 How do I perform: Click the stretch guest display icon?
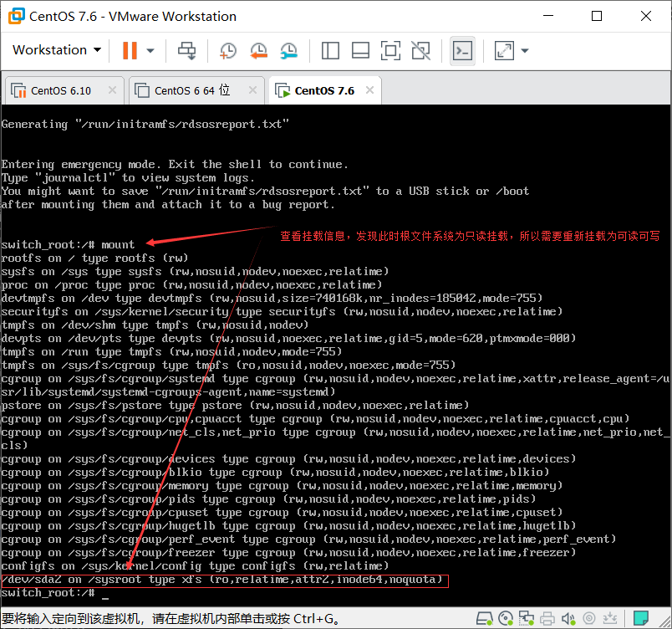point(504,50)
